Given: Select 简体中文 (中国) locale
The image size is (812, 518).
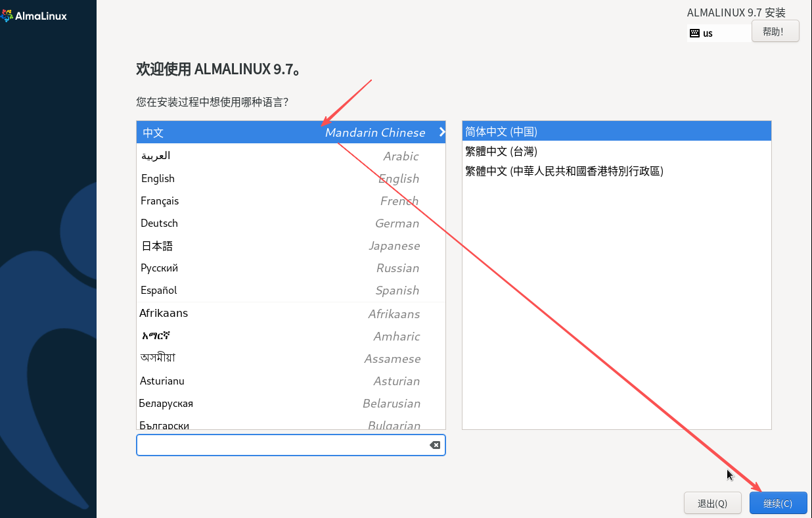Looking at the screenshot, I should [x=616, y=131].
